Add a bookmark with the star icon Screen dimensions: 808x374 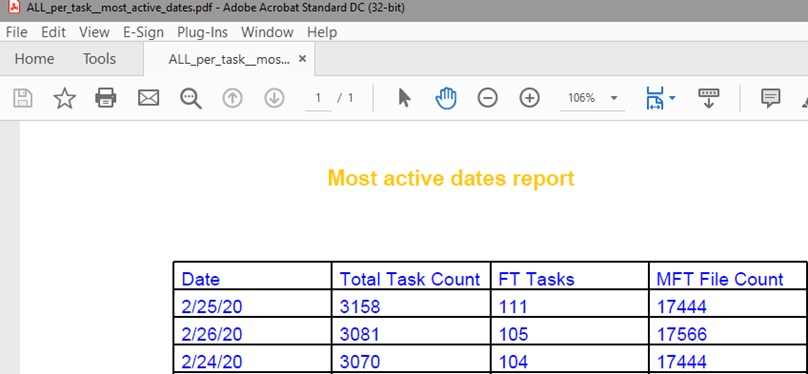(64, 98)
